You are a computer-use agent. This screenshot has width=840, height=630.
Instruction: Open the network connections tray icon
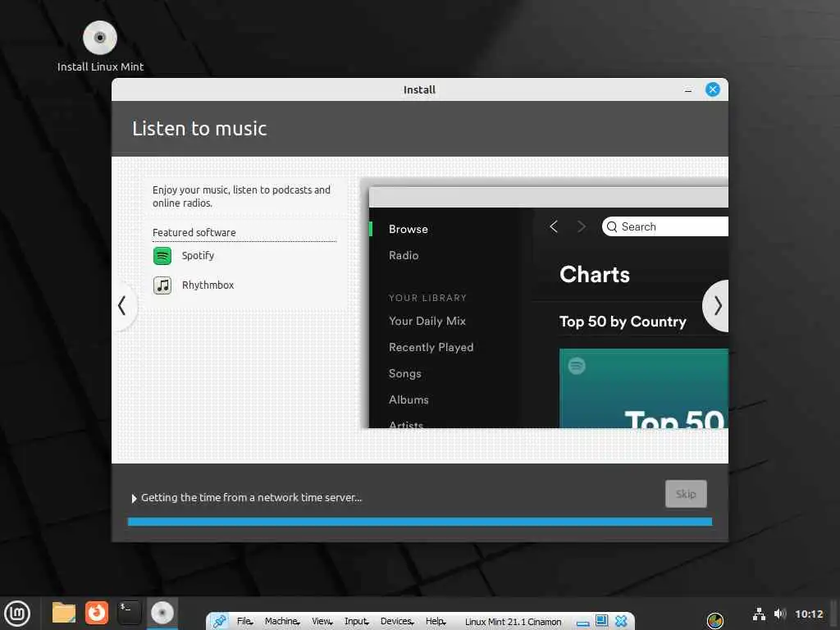[x=759, y=614]
